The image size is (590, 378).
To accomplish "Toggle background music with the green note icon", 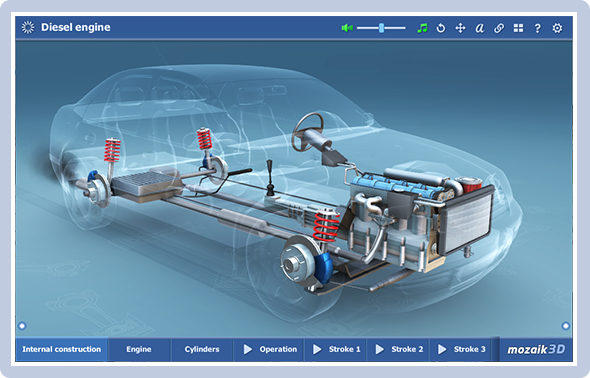I will click(422, 28).
